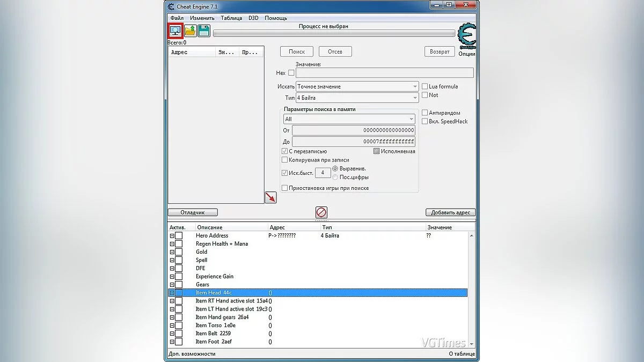644x362 pixels.
Task: Open the Тип 4 Байта dropdown
Action: (x=357, y=98)
